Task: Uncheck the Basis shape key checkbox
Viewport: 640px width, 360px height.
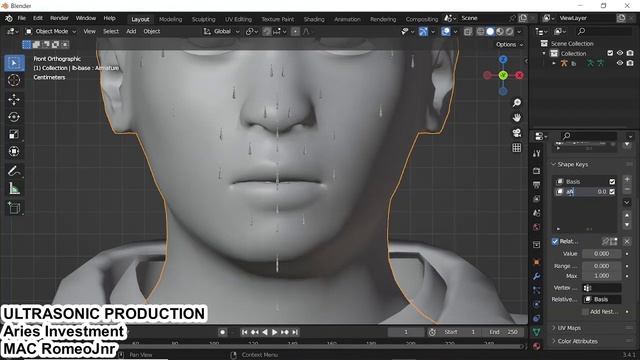Action: (x=612, y=182)
